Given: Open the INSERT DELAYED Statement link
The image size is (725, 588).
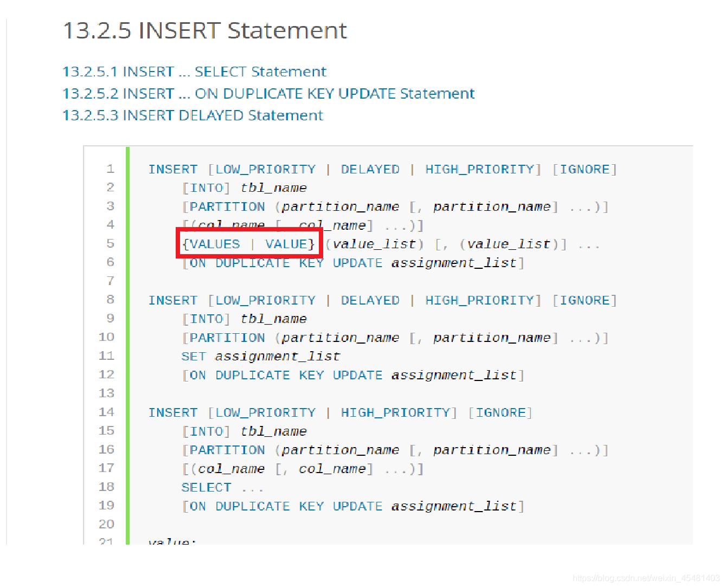Looking at the screenshot, I should (193, 115).
